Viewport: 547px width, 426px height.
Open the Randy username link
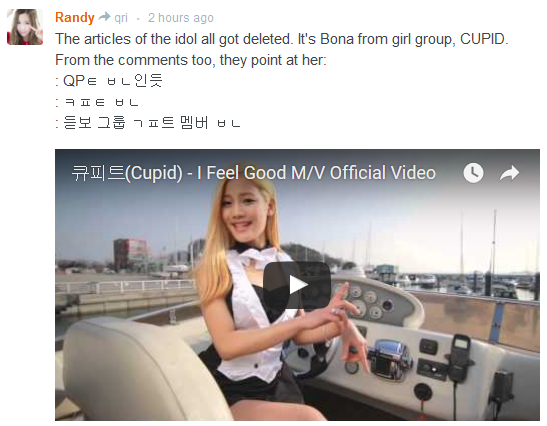75,17
